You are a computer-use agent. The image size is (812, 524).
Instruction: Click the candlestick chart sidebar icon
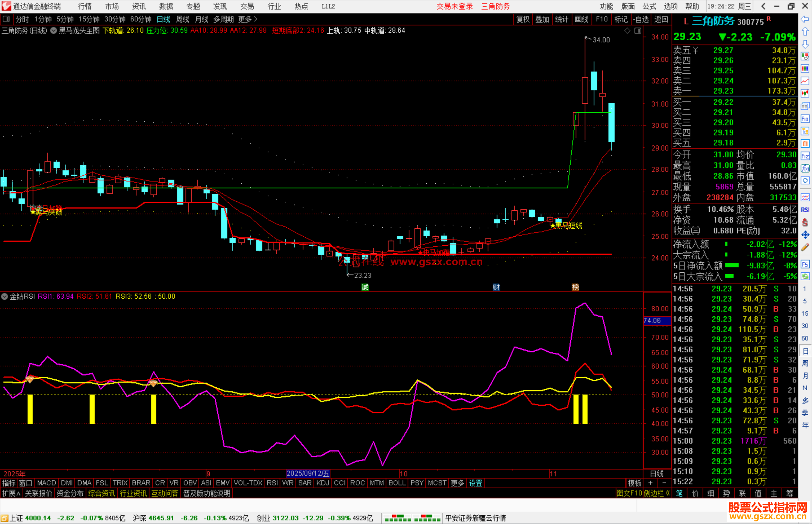[x=805, y=93]
